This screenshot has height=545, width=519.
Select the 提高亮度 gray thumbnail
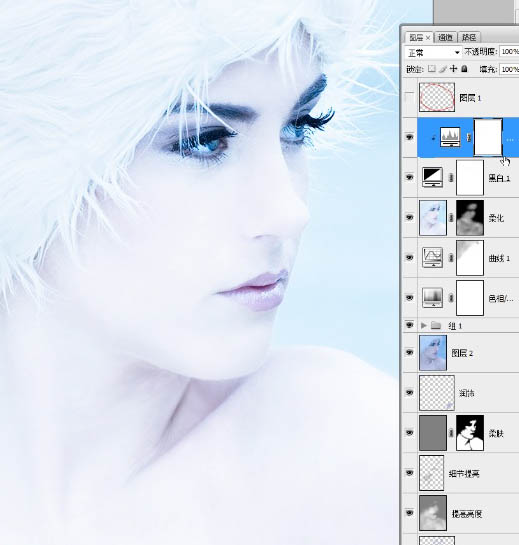[433, 513]
